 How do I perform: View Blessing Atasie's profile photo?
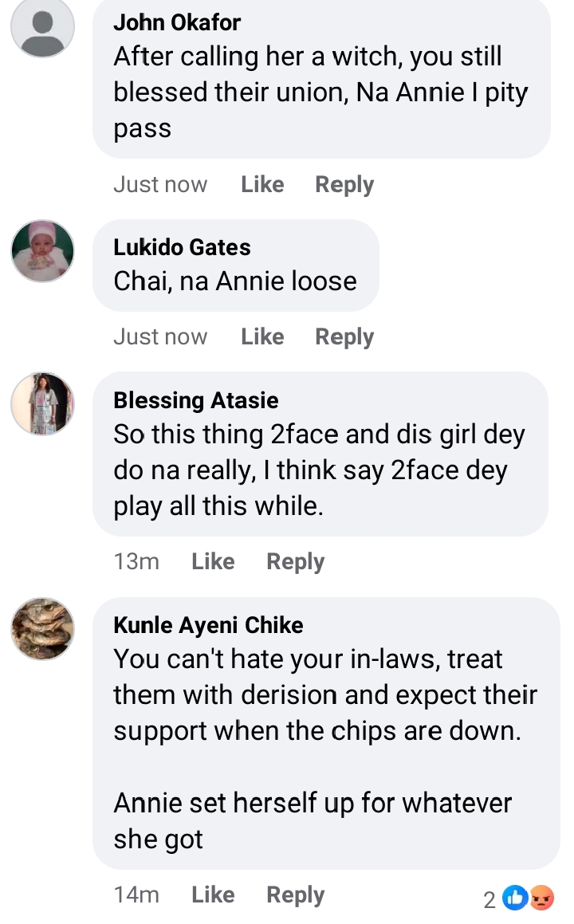42,403
